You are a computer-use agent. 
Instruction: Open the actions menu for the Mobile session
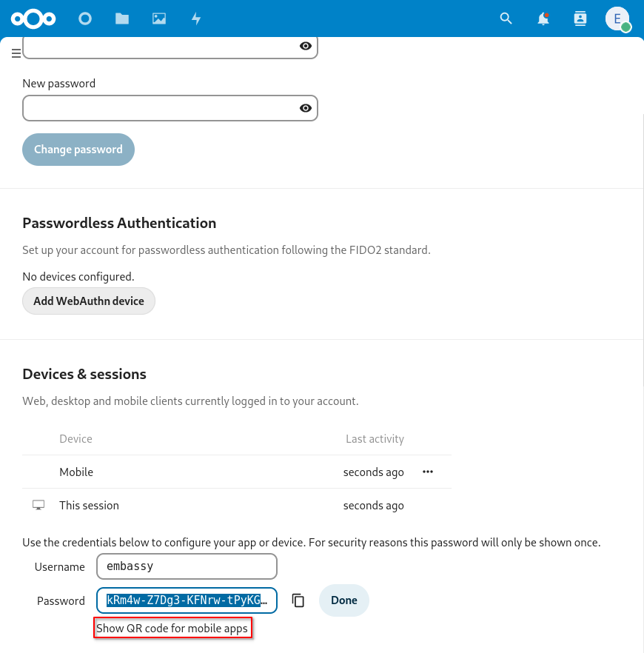click(427, 472)
